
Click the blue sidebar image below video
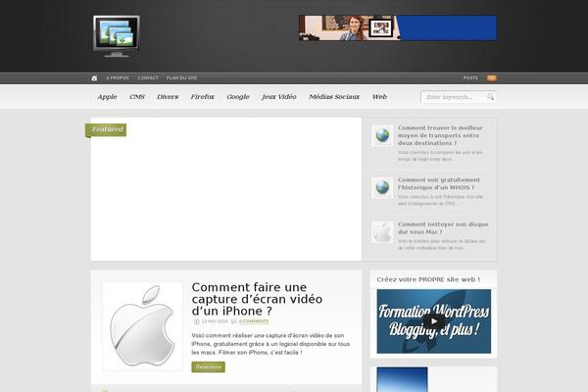point(402,379)
